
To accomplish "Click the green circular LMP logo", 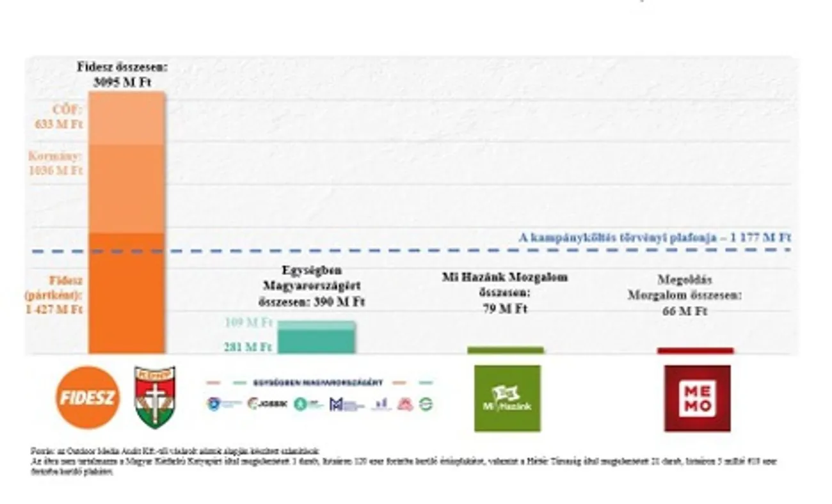I will pos(426,404).
